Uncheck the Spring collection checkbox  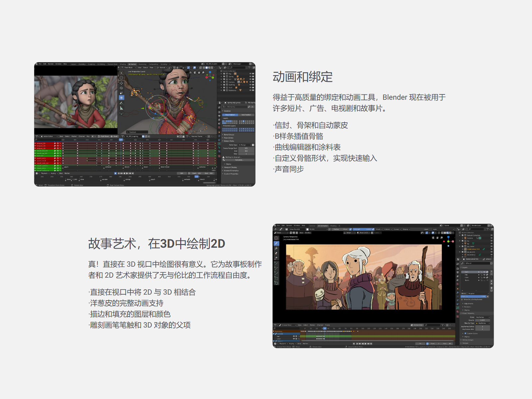pos(224,76)
